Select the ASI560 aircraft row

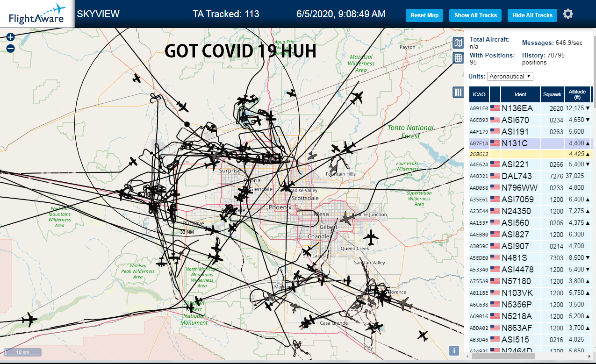[531, 223]
